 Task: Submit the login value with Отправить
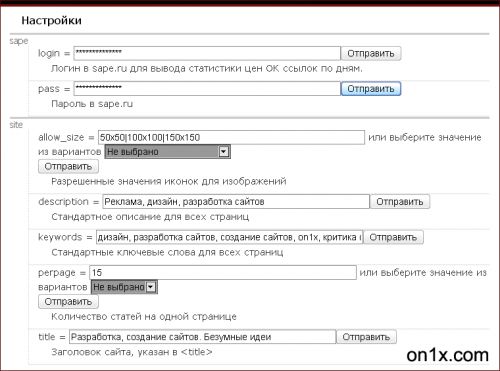[x=371, y=53]
